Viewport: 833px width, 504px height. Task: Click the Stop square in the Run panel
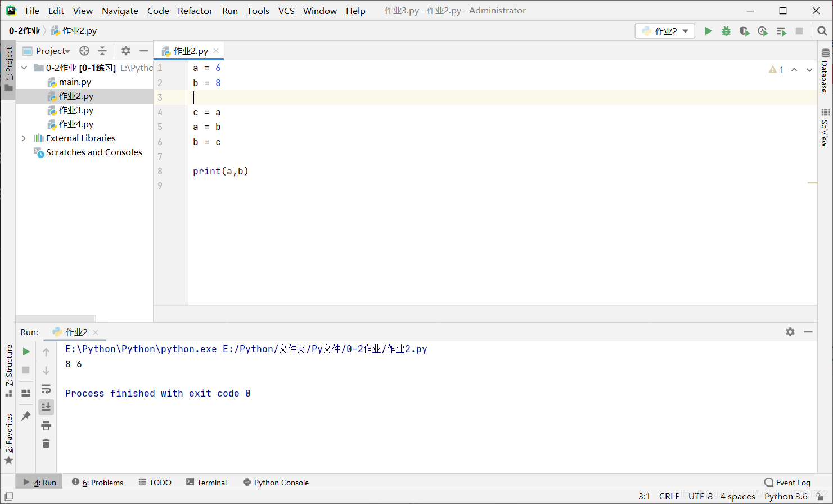coord(26,370)
